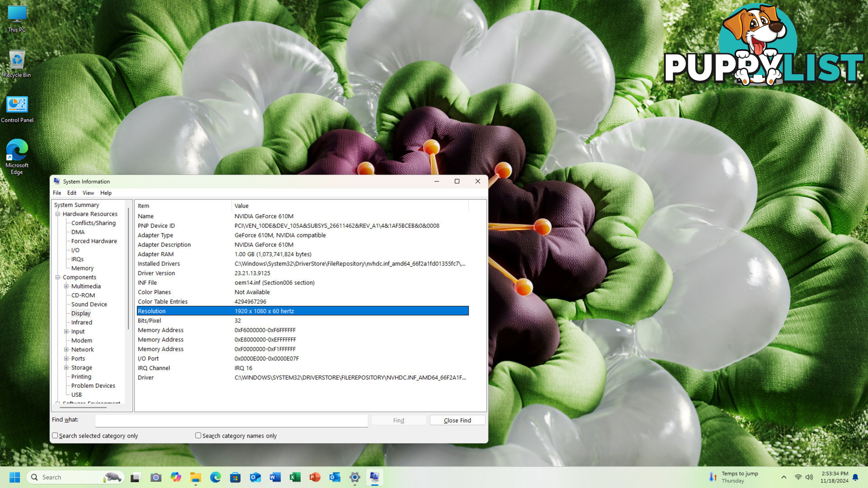Open the Microsoft Edge desktop shortcut
Image resolution: width=868 pixels, height=488 pixels.
17,157
